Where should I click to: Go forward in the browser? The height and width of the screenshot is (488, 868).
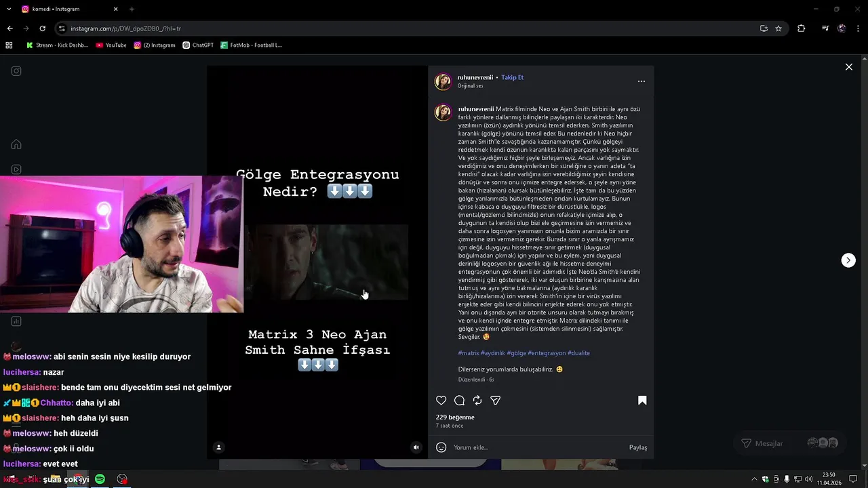(26, 28)
